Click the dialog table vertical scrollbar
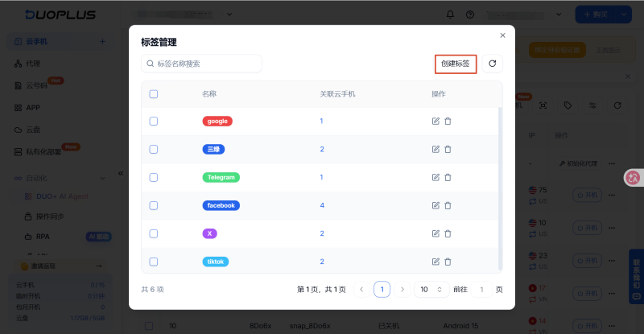This screenshot has width=644, height=334. click(500, 189)
